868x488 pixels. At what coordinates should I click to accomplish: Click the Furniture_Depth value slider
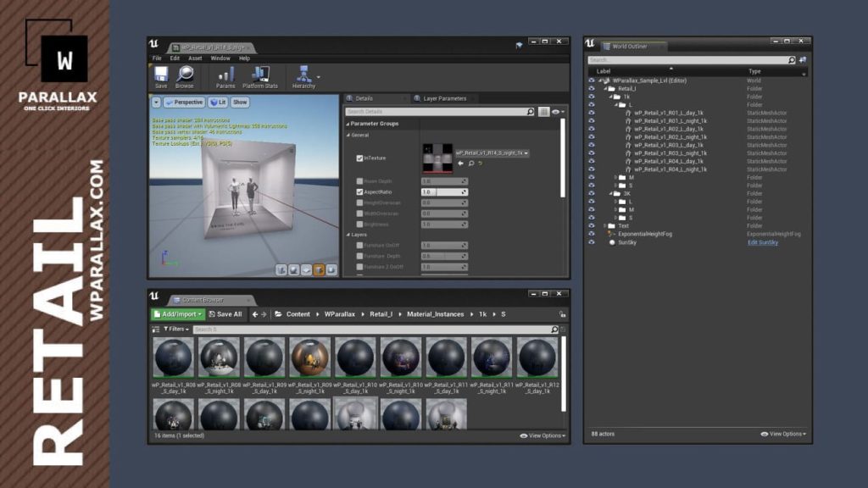(444, 256)
